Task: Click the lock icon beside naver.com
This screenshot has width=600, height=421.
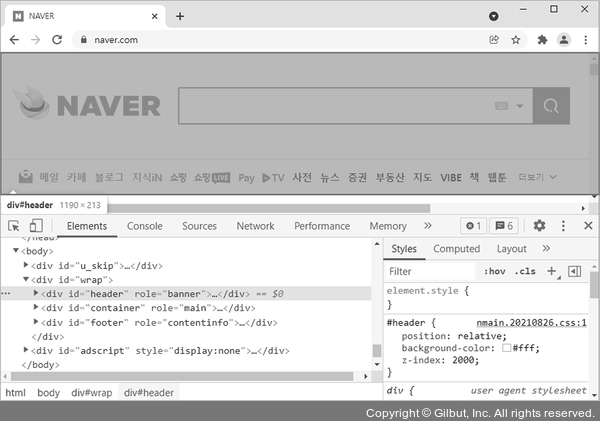Action: pos(84,40)
